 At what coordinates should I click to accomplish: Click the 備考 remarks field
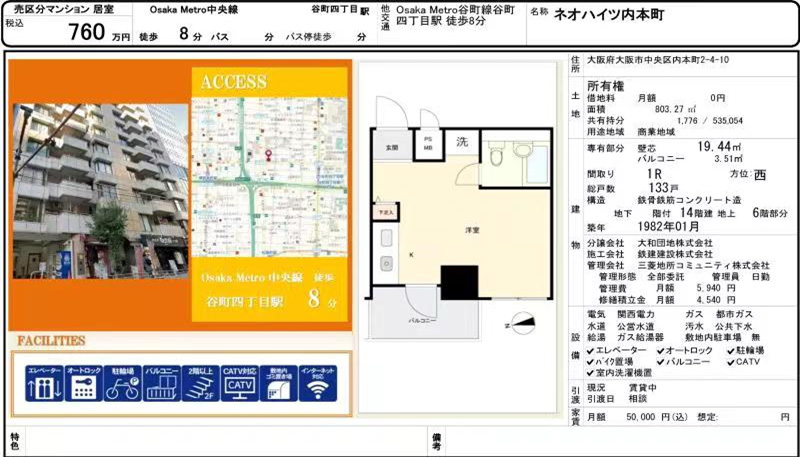pyautogui.click(x=619, y=441)
